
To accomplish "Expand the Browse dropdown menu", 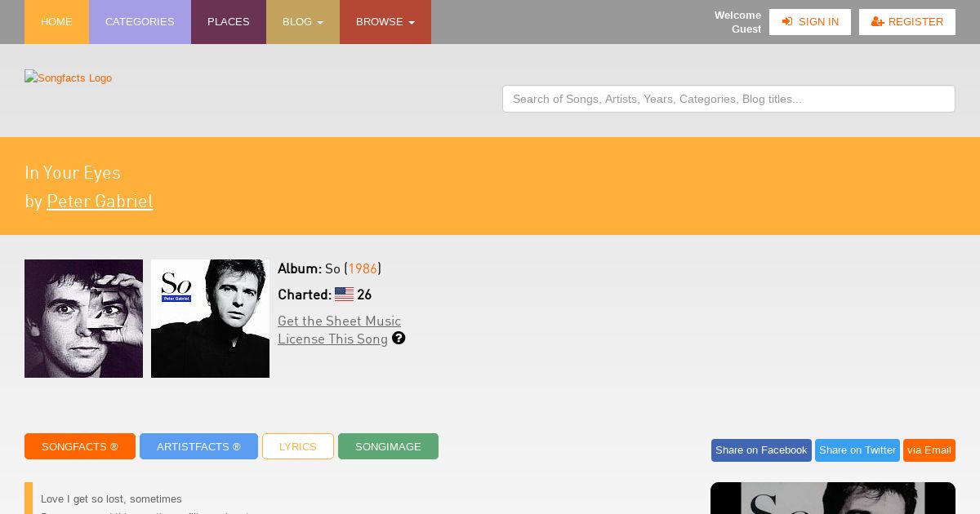I will click(x=385, y=22).
